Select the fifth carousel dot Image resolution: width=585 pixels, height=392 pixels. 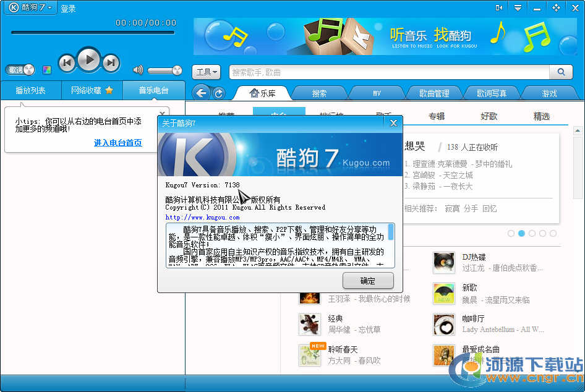click(x=553, y=234)
